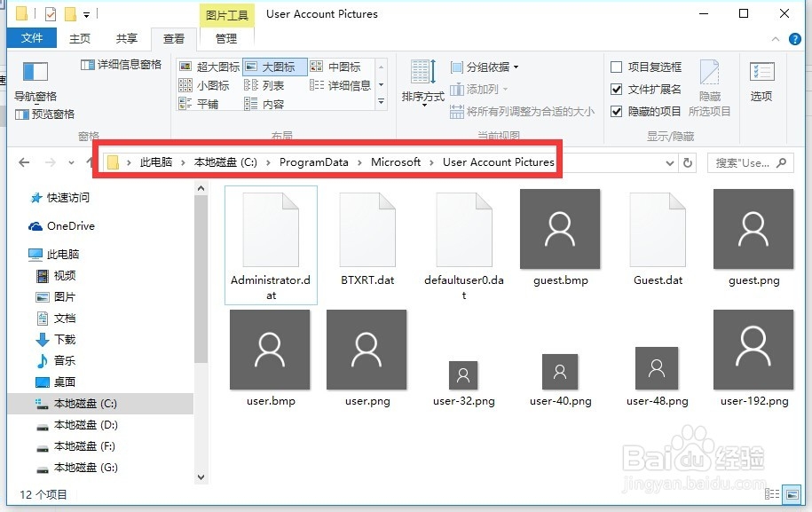812x512 pixels.
Task: Click ProgramData breadcrumb in address bar
Action: coord(314,162)
